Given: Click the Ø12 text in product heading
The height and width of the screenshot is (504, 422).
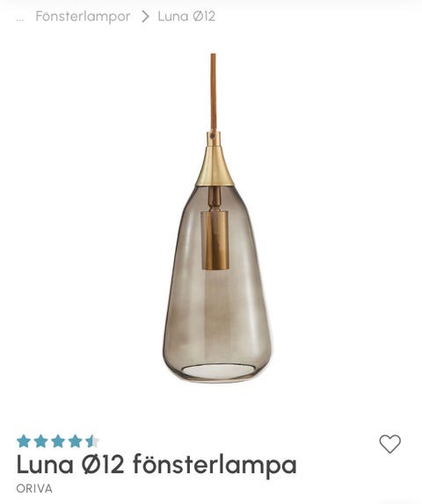Looking at the screenshot, I should point(103,464).
